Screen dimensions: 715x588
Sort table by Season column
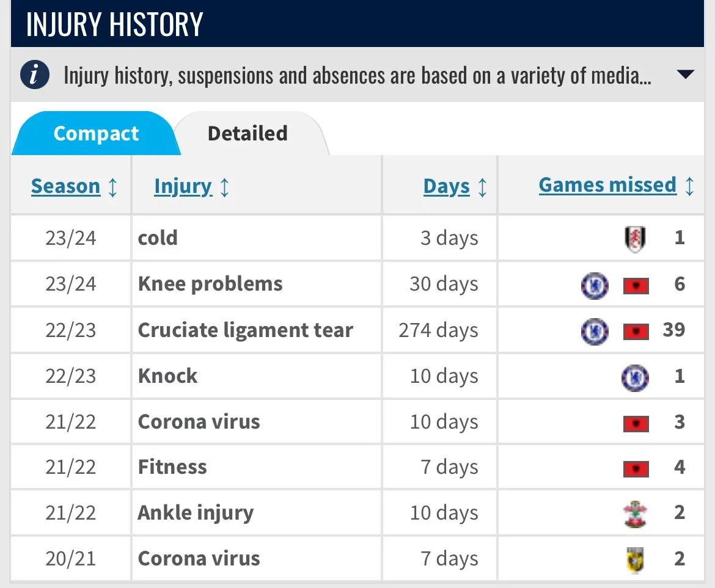click(x=65, y=186)
